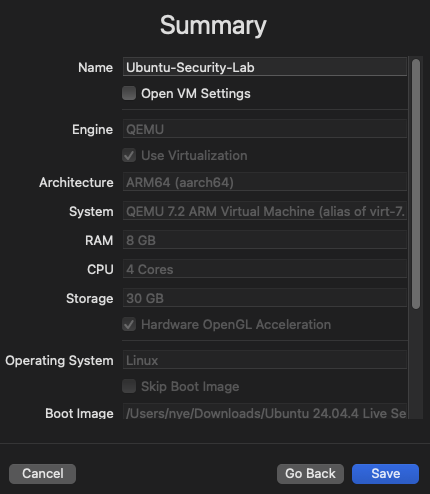Select the Architecture field ARM64 (aarch64)

[265, 182]
